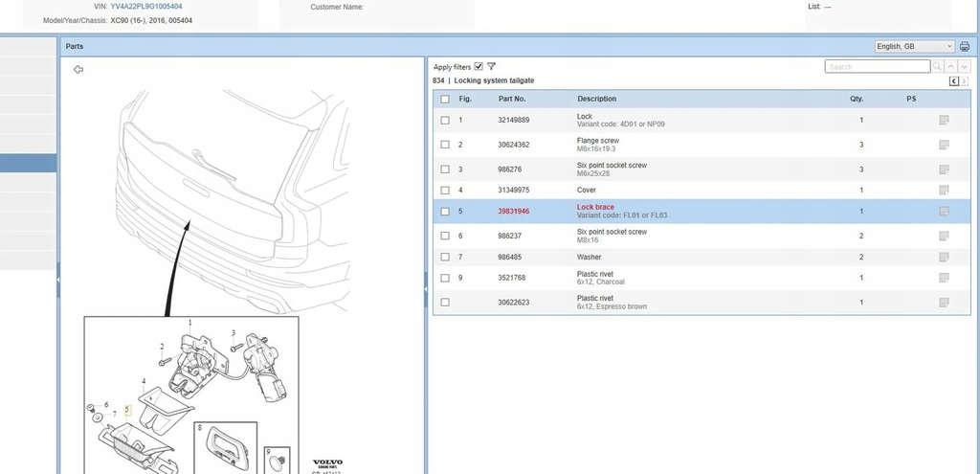Tick checkbox for Lock brace row
Viewport: 980px width, 474px height.
445,212
